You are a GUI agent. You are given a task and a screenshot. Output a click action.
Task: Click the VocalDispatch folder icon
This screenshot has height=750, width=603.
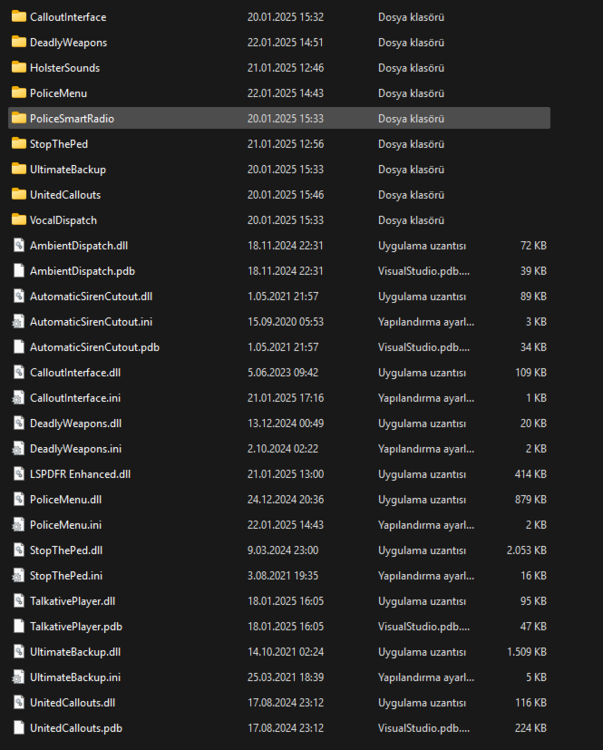tap(19, 220)
